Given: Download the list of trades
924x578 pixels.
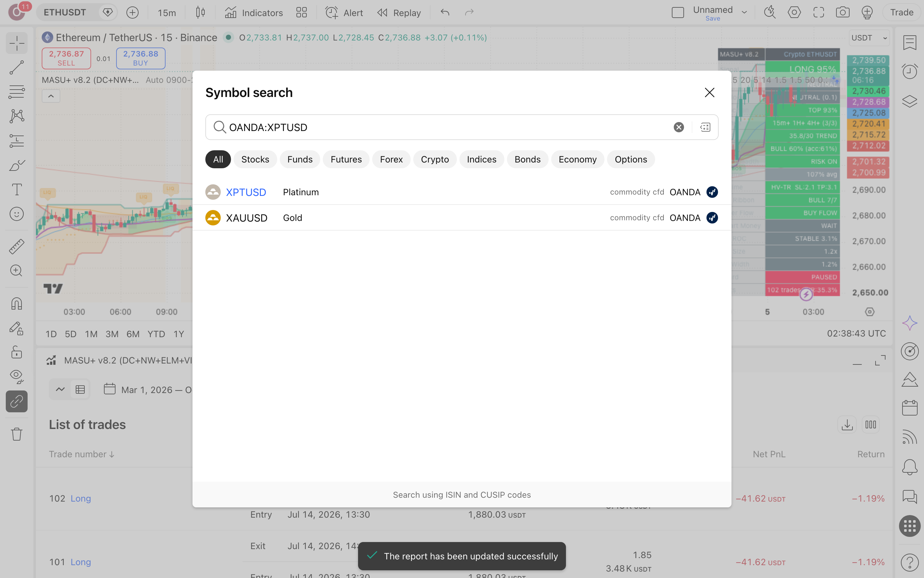Looking at the screenshot, I should point(847,424).
